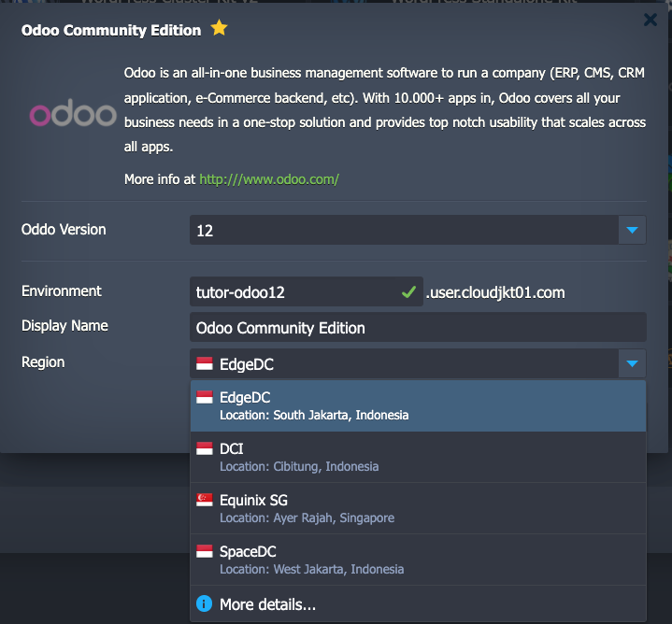Click the Display Name label
Screen dimensions: 672x624
(x=64, y=326)
